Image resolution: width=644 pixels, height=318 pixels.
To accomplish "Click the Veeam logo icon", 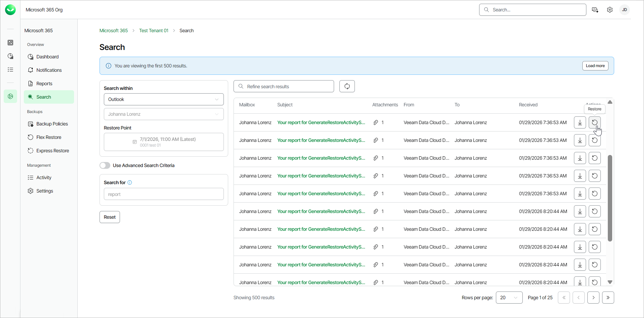I will tap(10, 10).
